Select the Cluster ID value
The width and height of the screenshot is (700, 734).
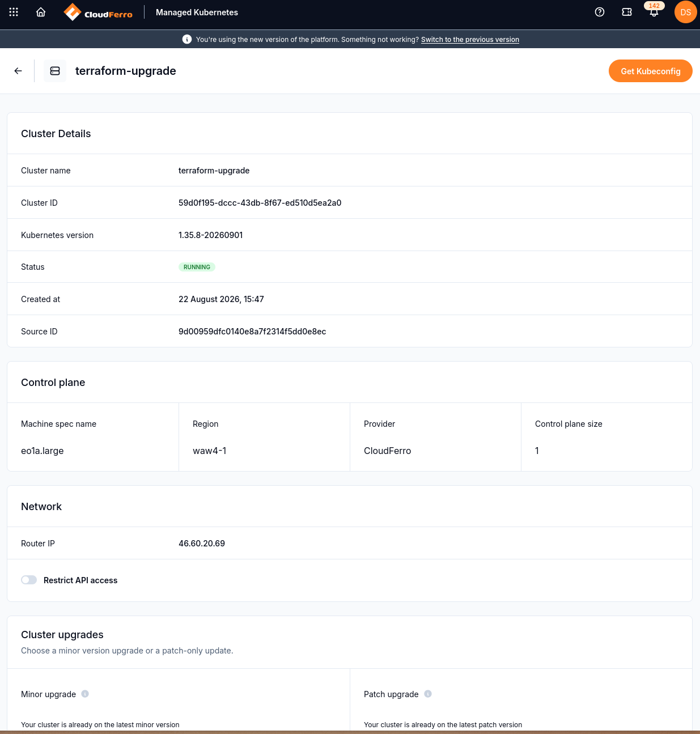click(260, 203)
